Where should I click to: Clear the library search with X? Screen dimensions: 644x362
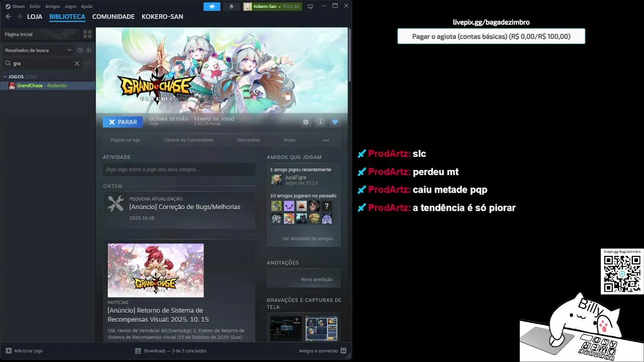coord(77,63)
